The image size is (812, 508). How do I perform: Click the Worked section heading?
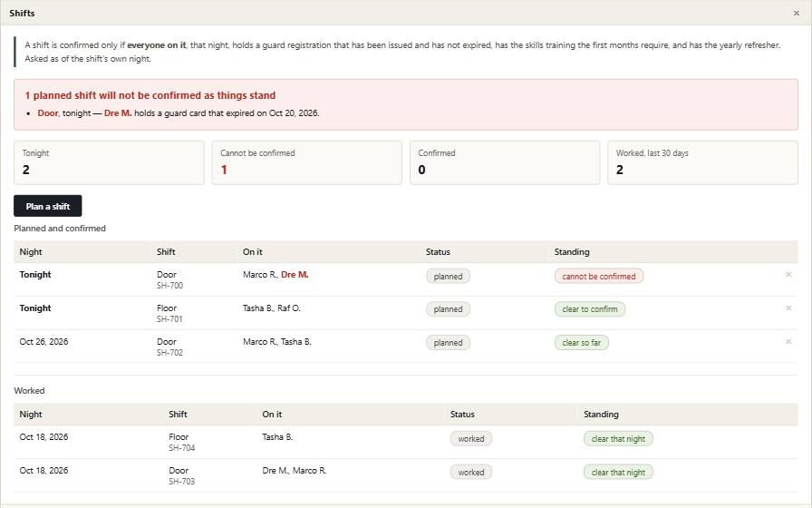point(29,391)
